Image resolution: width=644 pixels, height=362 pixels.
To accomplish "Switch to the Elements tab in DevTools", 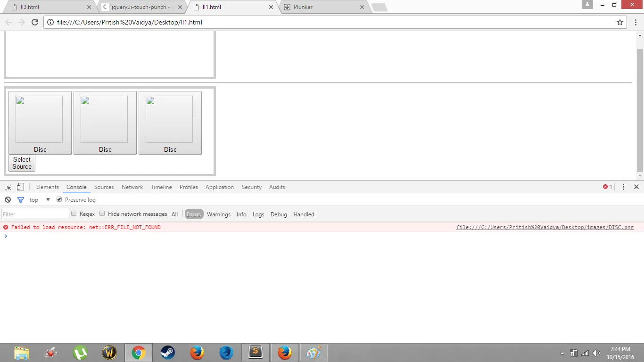I will pyautogui.click(x=48, y=187).
